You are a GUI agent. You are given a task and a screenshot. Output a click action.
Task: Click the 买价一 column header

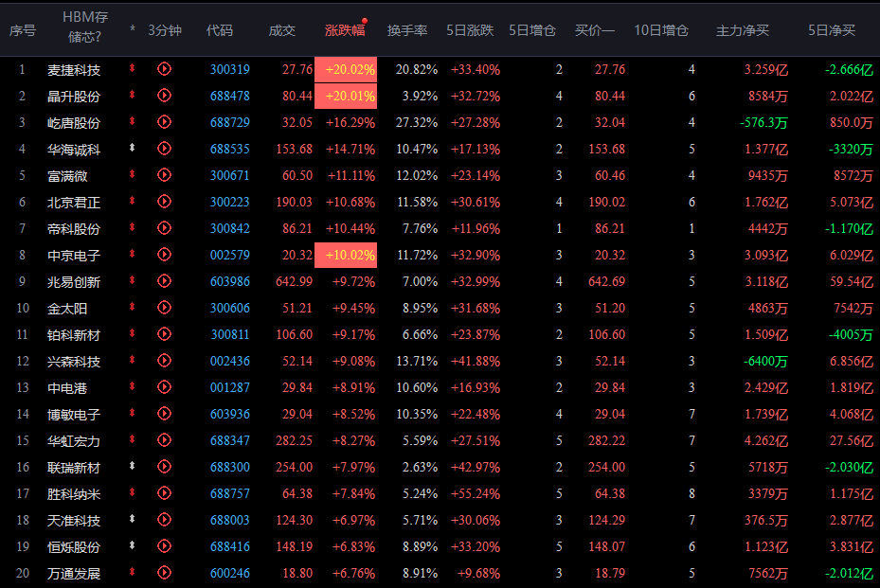click(x=594, y=30)
